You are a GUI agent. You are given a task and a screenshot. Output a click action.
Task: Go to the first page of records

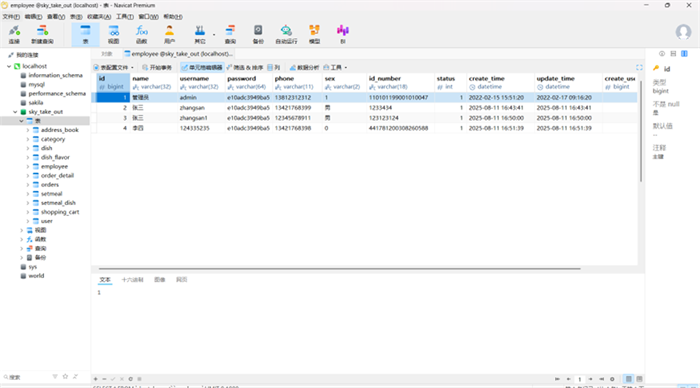557,379
